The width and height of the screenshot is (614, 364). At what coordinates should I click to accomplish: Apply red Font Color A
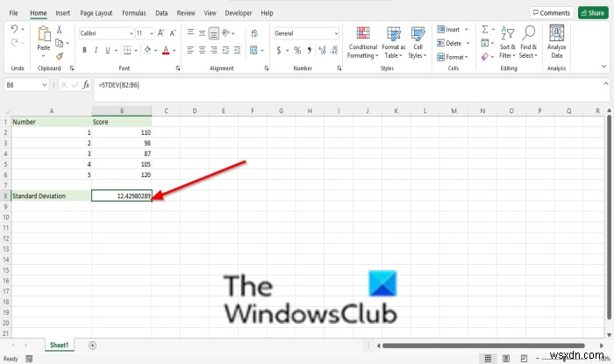(166, 50)
